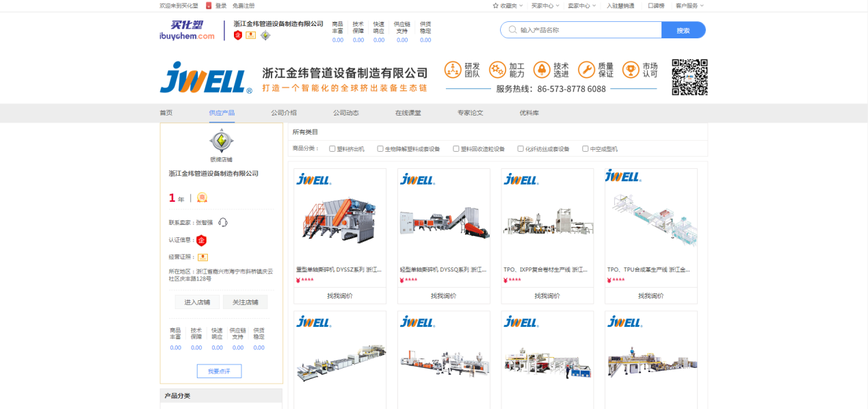Click the red enterprise shield icon in header
Screen dimensions: 868x409
tap(238, 35)
